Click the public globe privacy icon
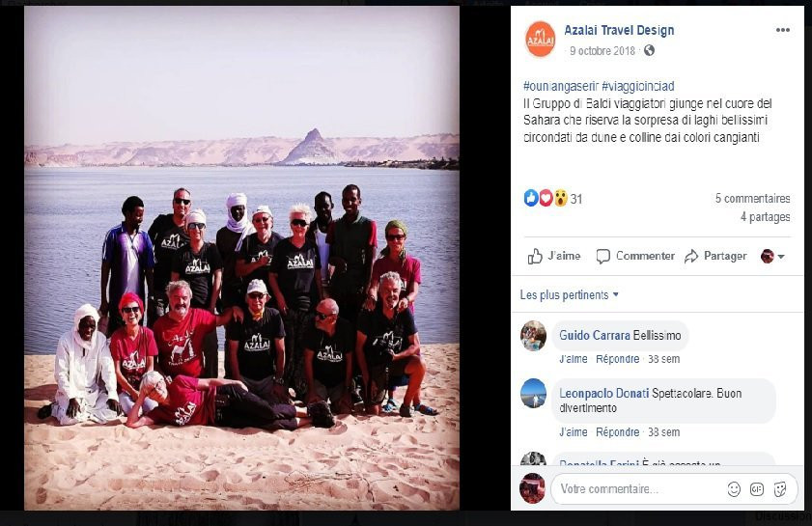Viewport: 812px width, 526px height. pyautogui.click(x=649, y=50)
